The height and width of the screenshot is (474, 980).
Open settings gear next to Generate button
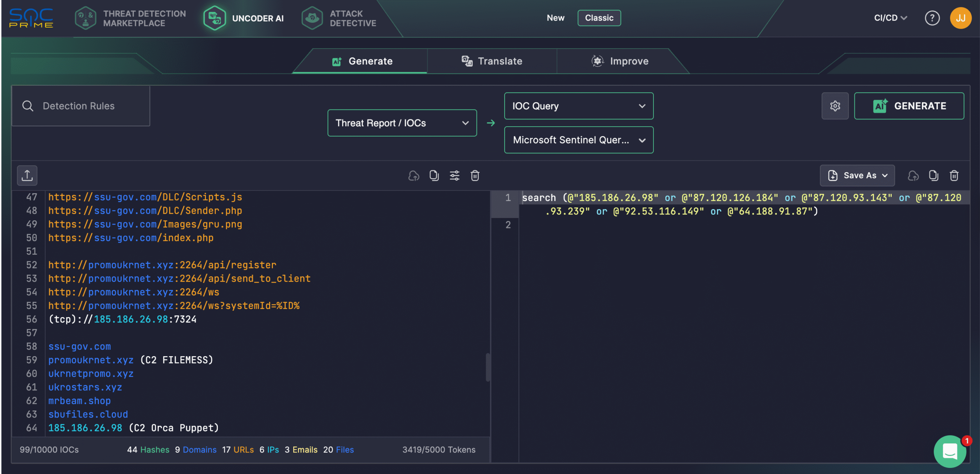(835, 106)
